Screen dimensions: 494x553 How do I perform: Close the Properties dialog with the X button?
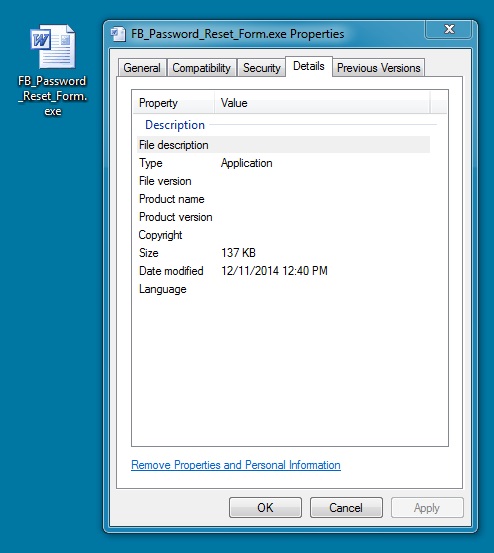449,29
